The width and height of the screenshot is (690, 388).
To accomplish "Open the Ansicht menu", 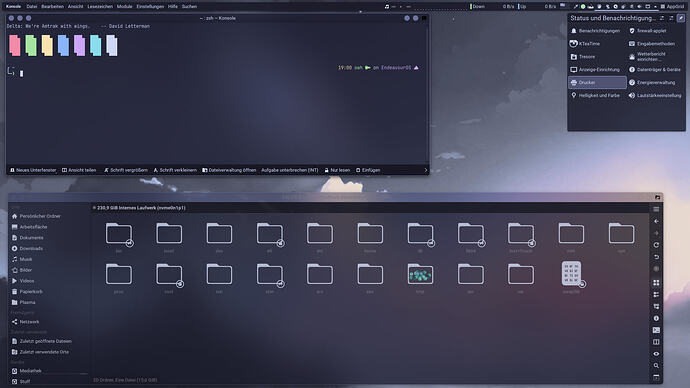I will [75, 7].
